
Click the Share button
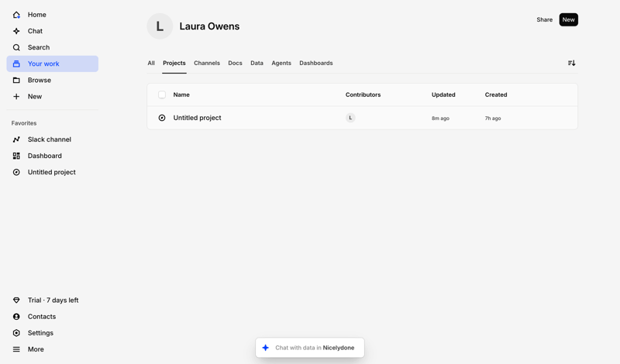coord(545,19)
